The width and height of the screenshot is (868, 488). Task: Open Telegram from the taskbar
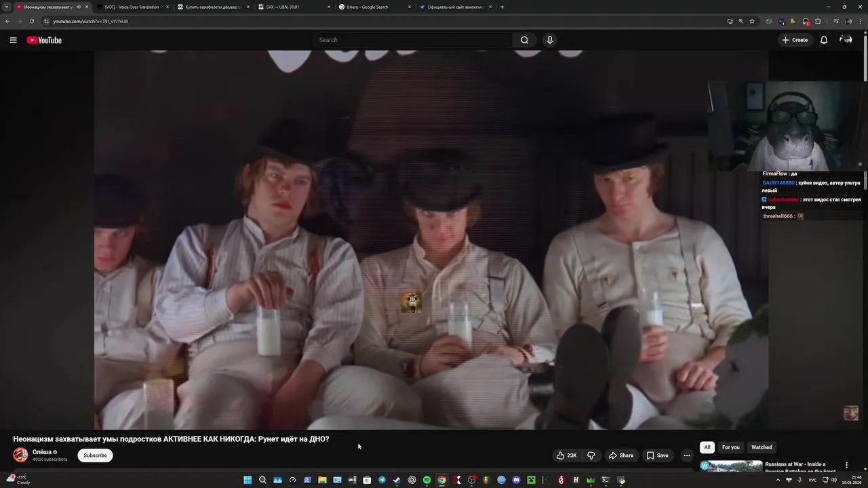tap(382, 480)
